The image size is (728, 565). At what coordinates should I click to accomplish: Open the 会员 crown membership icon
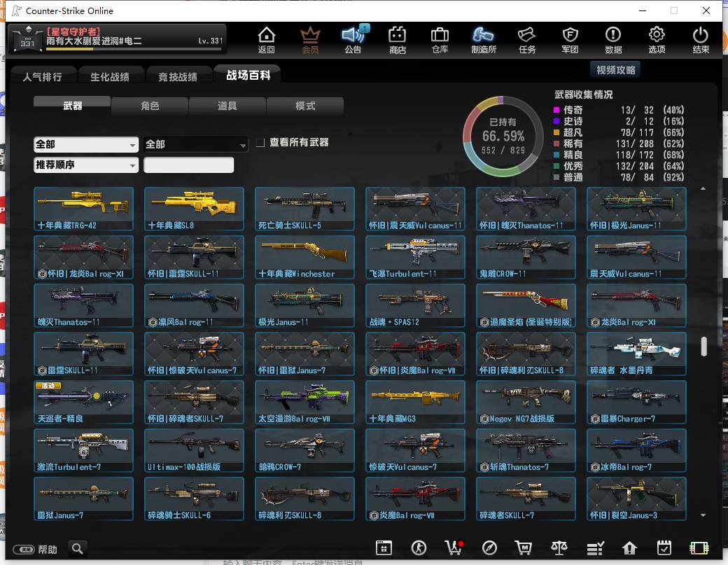310,39
